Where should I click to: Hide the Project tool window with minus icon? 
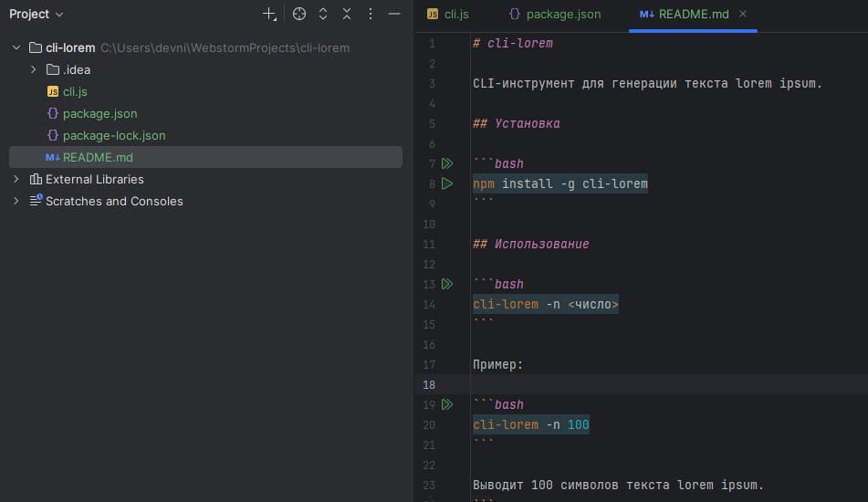click(394, 15)
